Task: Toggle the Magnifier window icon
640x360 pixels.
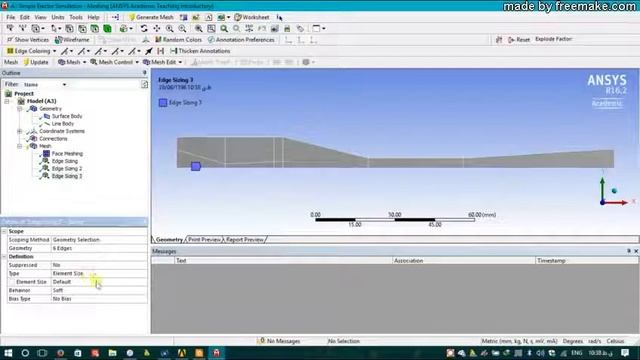Action: tap(211, 29)
